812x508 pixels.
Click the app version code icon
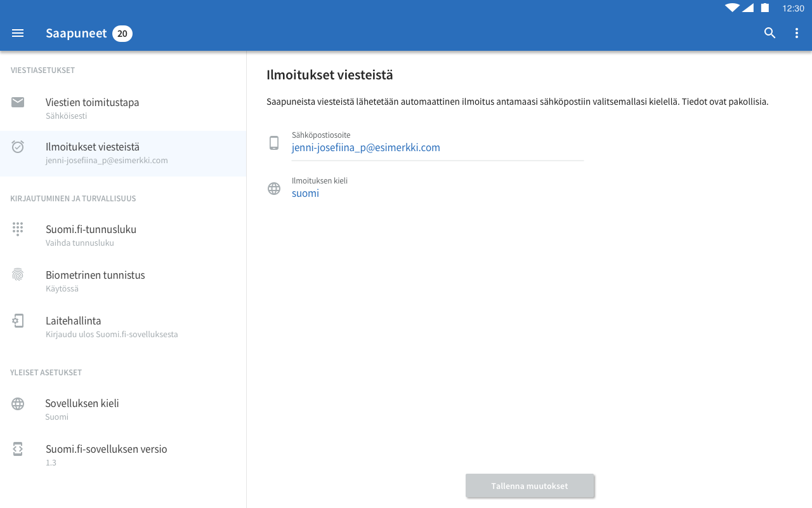18,449
